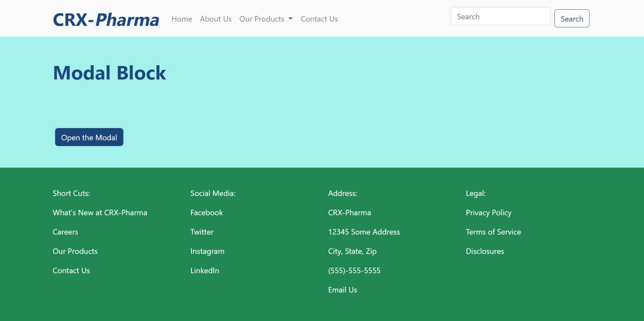The height and width of the screenshot is (321, 644).
Task: Select Contact Us in the top navigation
Action: 319,19
